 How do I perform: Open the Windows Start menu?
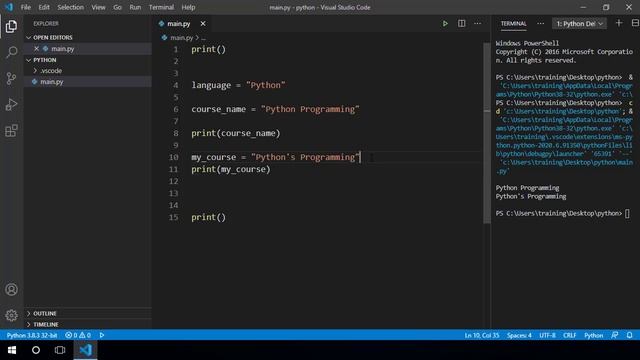pos(12,350)
